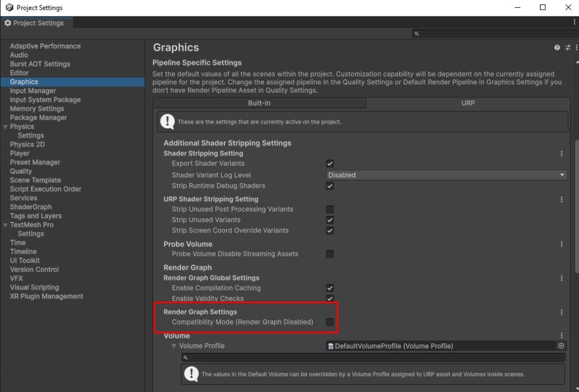Open Settings under TextMesh Pro
The image size is (579, 392).
pyautogui.click(x=31, y=234)
